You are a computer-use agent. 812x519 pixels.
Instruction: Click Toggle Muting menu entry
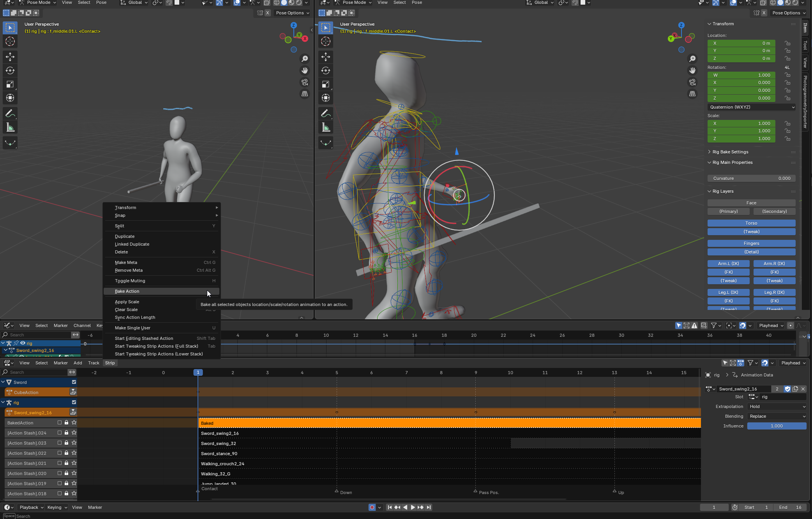click(130, 281)
